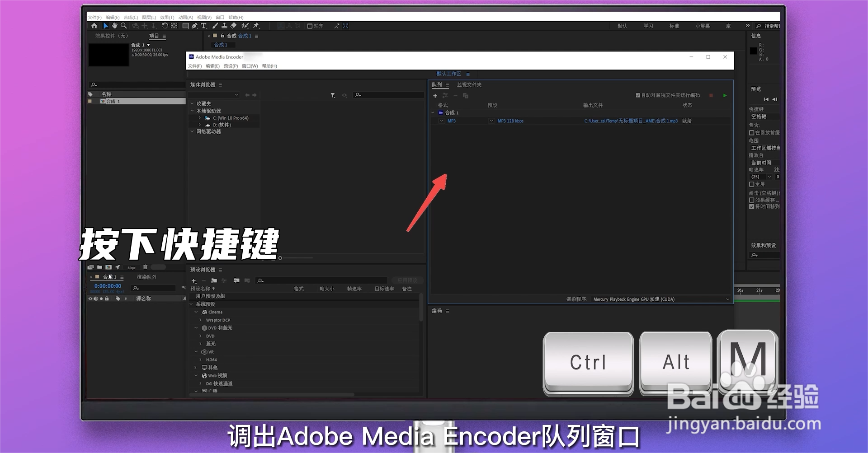The height and width of the screenshot is (453, 868).
Task: Toggle the 对齐 snapping checkbox in toolbar
Action: (310, 26)
